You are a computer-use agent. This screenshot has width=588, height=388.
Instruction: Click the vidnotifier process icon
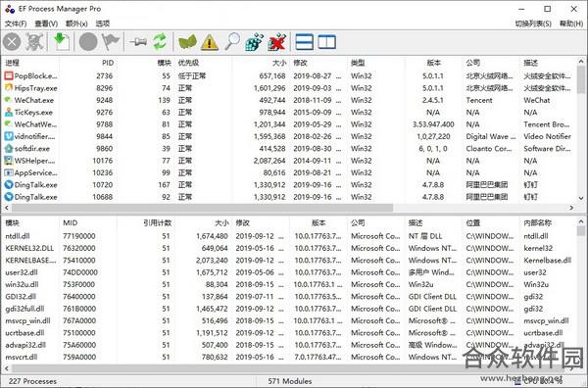[x=9, y=136]
